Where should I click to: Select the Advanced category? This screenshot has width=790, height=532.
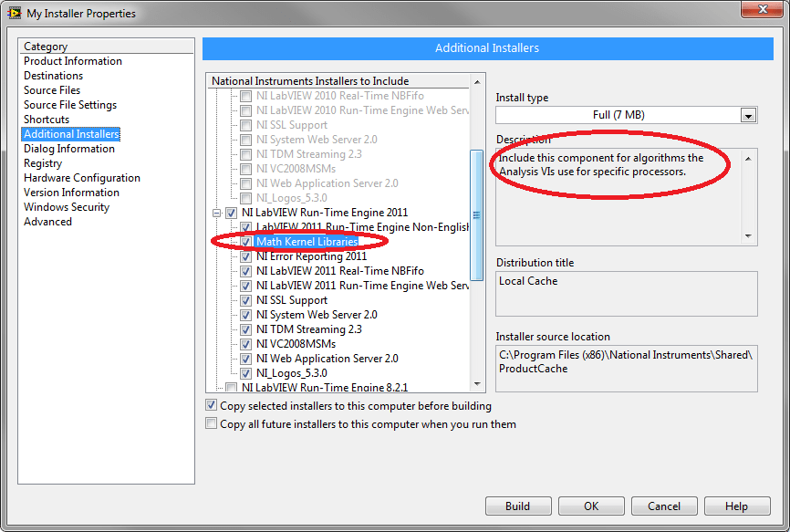pos(47,222)
